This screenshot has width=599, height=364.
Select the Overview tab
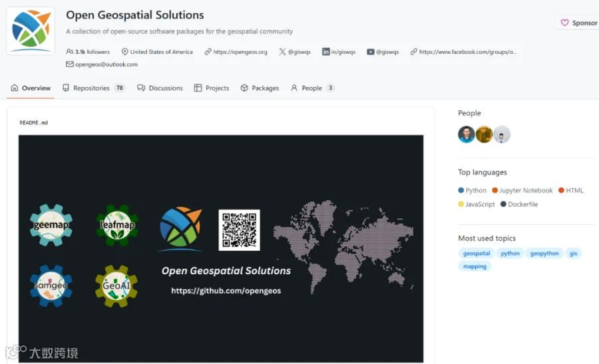point(31,88)
